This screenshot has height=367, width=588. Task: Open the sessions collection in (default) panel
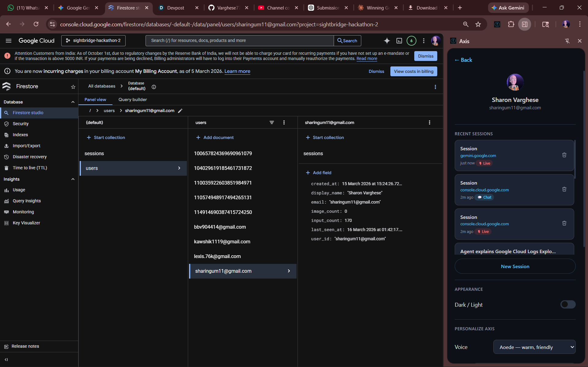point(94,153)
